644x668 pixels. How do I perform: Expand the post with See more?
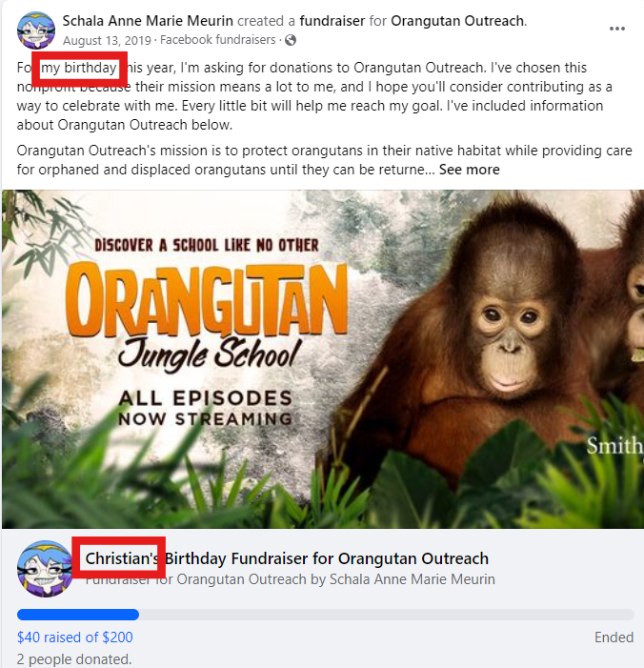(x=469, y=170)
